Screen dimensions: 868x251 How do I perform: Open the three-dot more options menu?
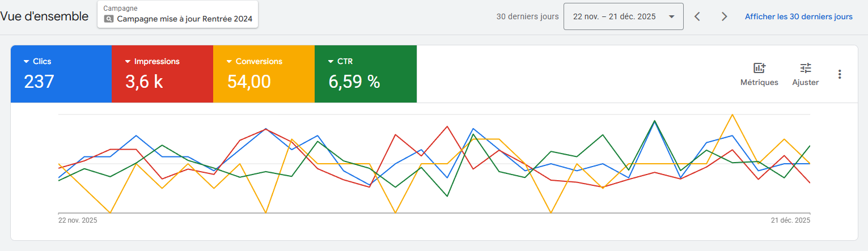point(840,74)
